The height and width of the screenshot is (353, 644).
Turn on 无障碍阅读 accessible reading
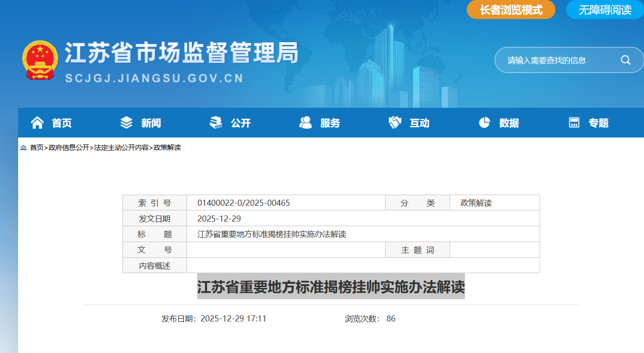point(605,10)
